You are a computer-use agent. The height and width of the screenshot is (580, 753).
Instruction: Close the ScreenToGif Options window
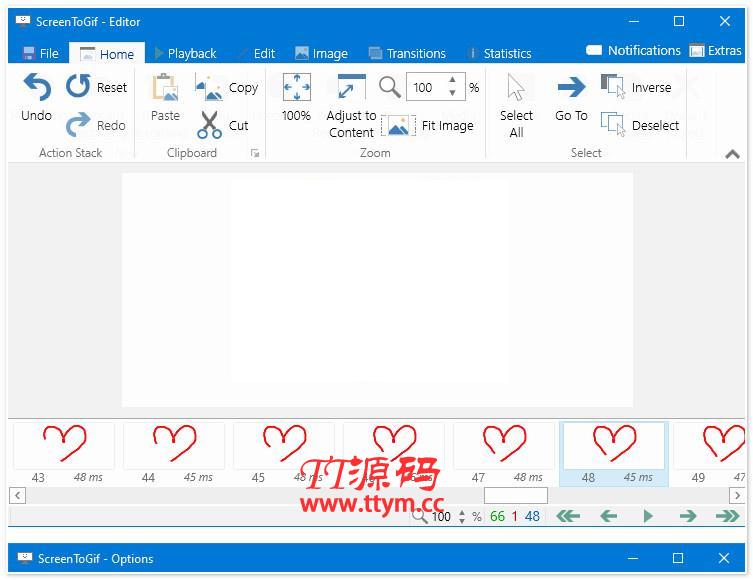(724, 558)
